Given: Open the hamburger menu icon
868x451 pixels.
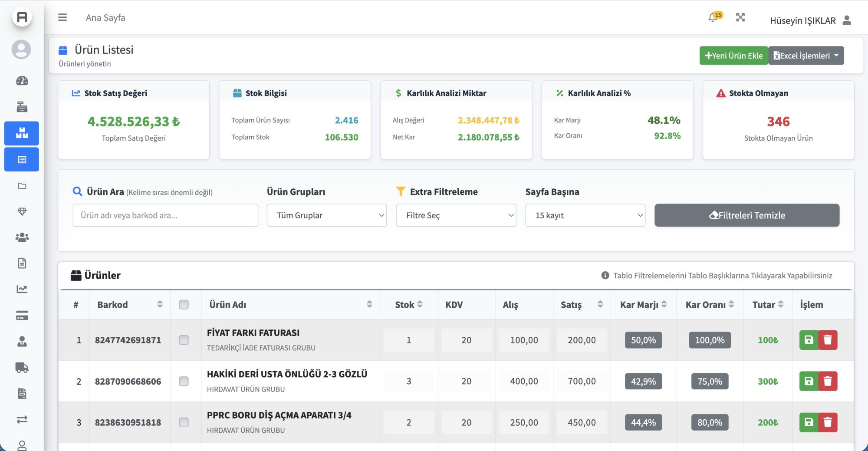Looking at the screenshot, I should [62, 17].
